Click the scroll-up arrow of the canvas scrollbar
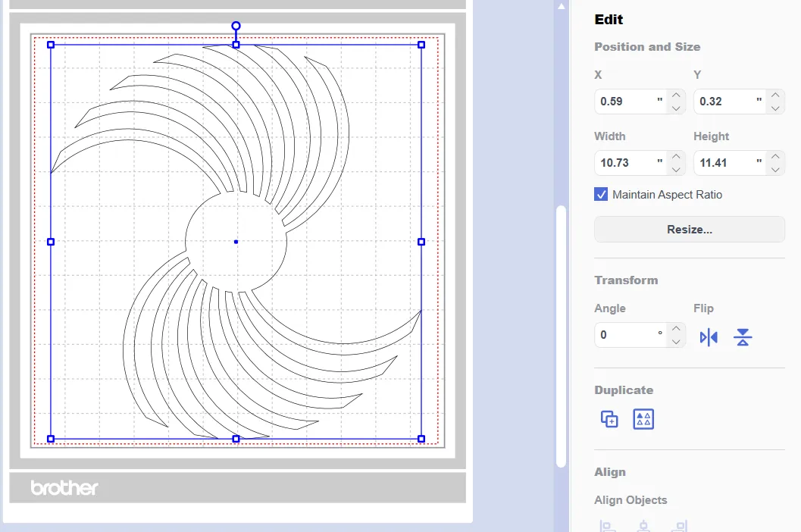This screenshot has height=532, width=801. point(561,6)
